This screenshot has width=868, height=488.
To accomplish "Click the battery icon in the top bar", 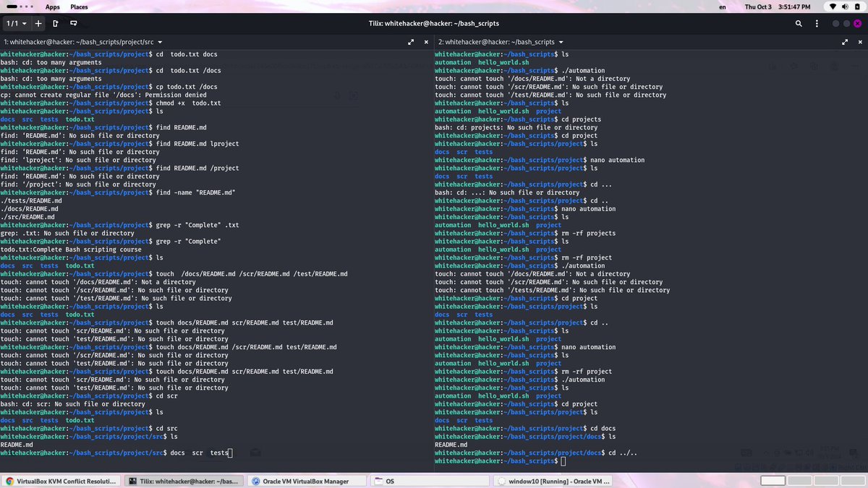I will (857, 7).
